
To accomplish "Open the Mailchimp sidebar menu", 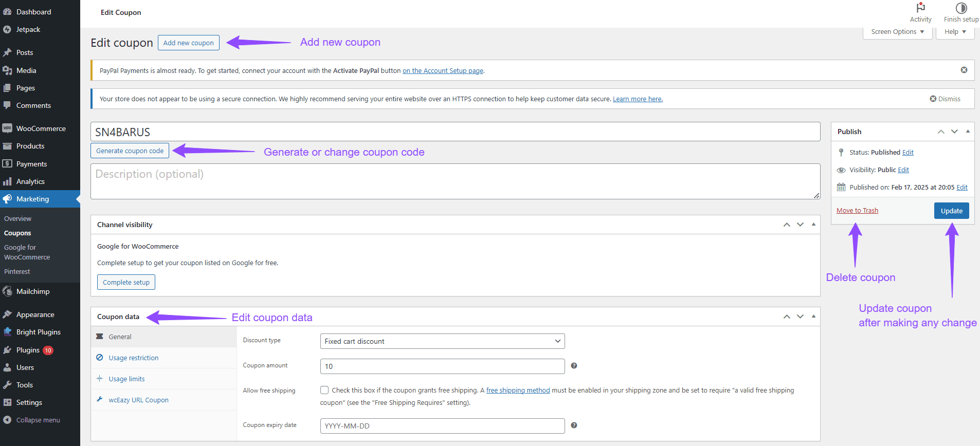I will (x=33, y=291).
